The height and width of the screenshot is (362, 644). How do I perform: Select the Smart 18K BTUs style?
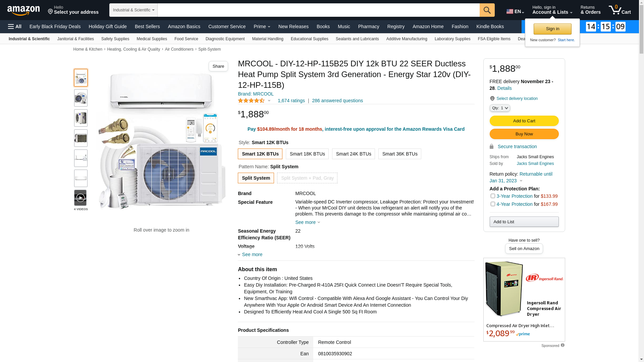[307, 154]
